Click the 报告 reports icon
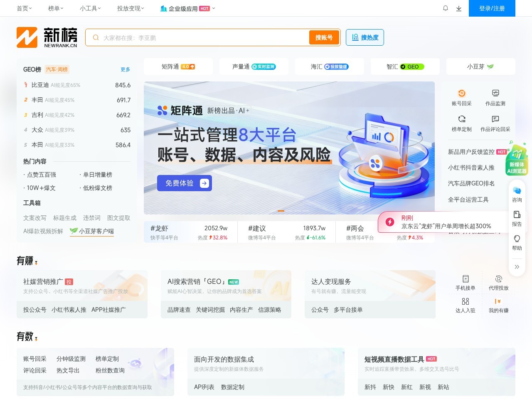Screen dimensions: 532x399 click(517, 218)
